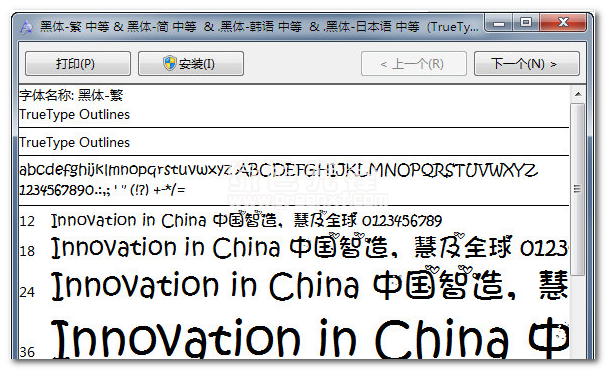Minimize the font preview window
The image size is (606, 370).
pyautogui.click(x=499, y=23)
